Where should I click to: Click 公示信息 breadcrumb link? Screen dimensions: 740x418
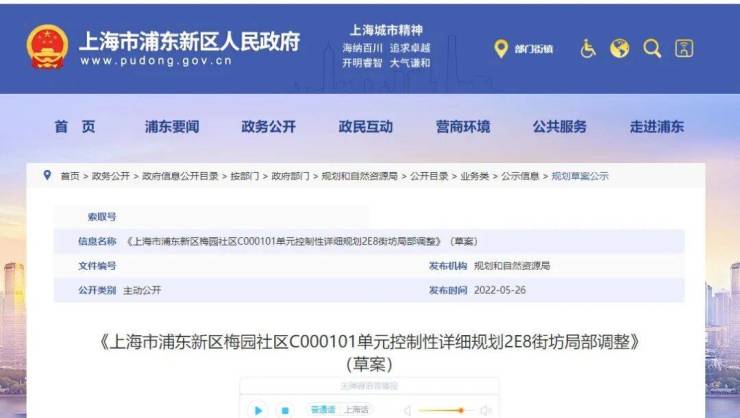tap(520, 176)
